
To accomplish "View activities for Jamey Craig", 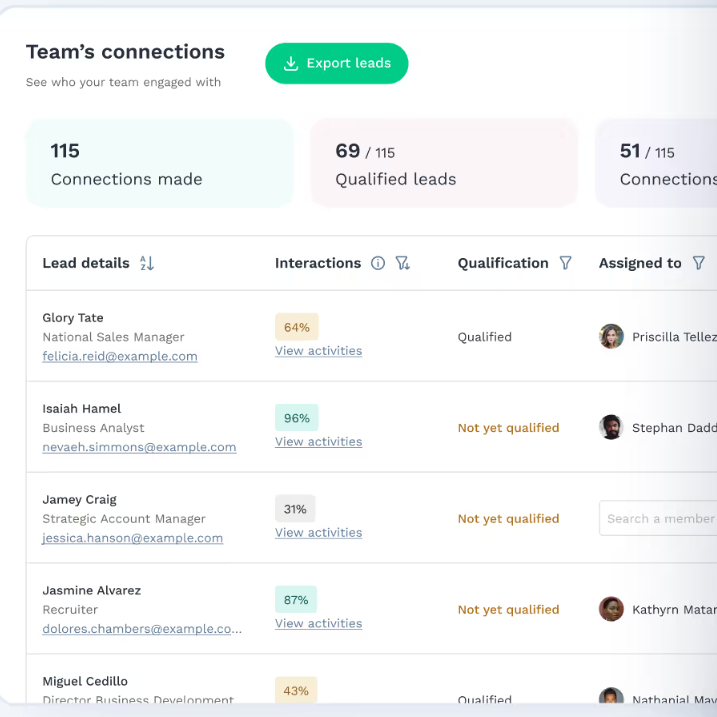I will 318,533.
